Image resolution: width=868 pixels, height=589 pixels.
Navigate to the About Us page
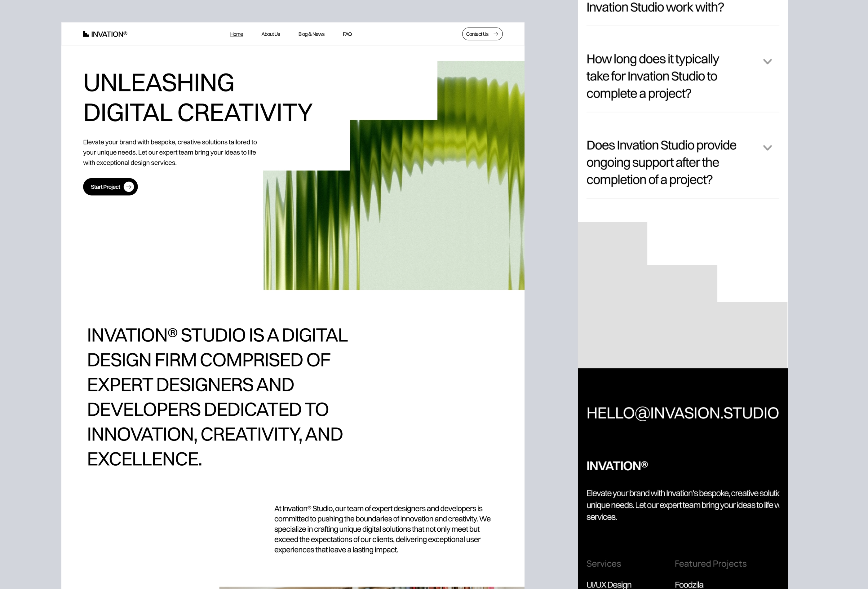[271, 33]
